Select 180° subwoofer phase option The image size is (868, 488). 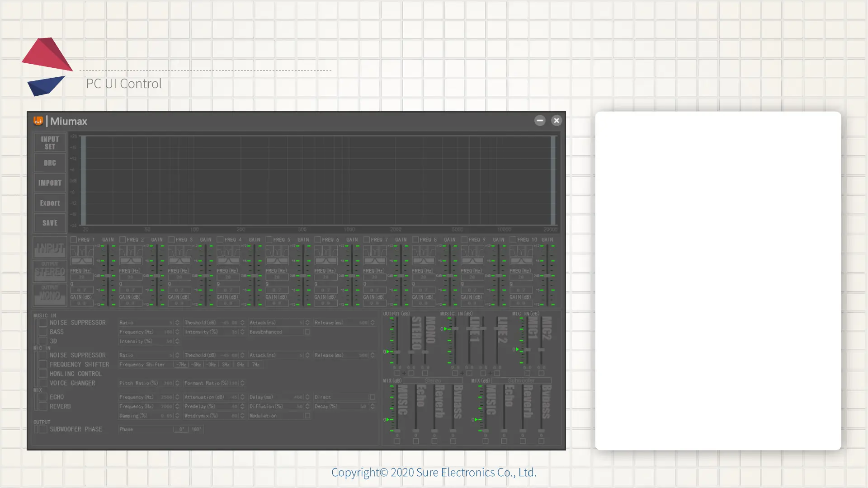click(x=196, y=429)
